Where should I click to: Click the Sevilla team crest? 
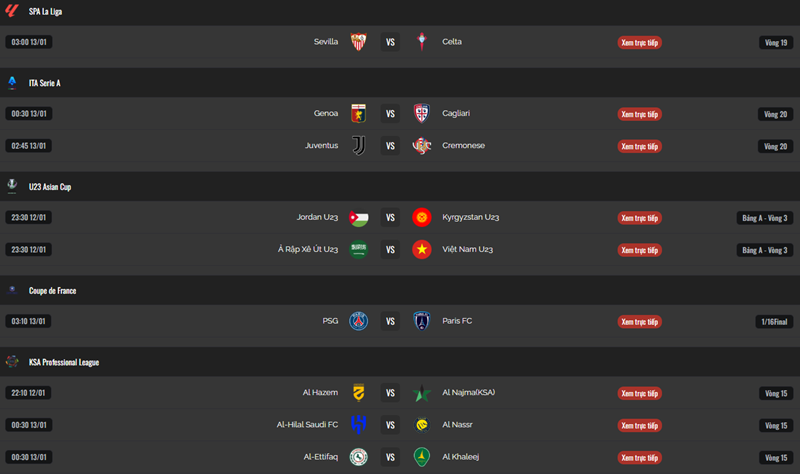point(358,42)
